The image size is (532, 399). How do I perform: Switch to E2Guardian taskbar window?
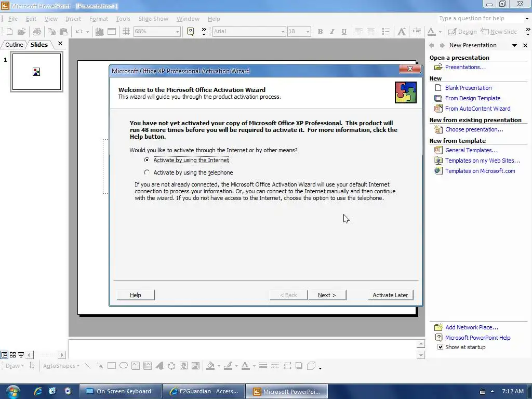coord(204,391)
